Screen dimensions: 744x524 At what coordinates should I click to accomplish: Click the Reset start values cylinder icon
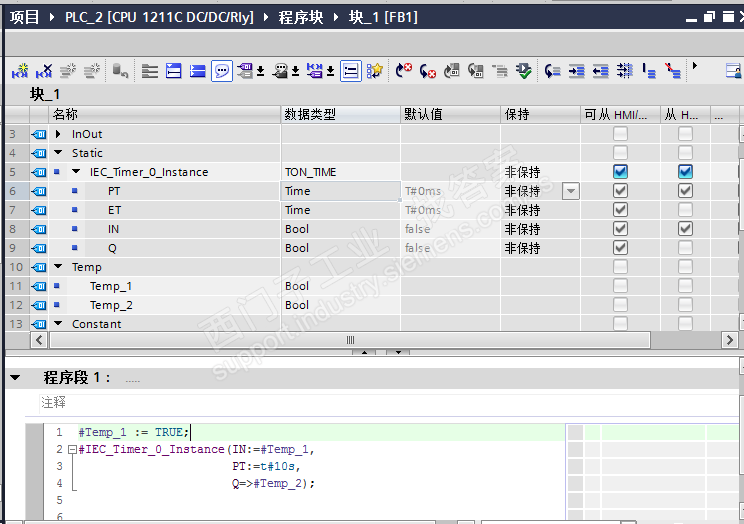[x=120, y=71]
